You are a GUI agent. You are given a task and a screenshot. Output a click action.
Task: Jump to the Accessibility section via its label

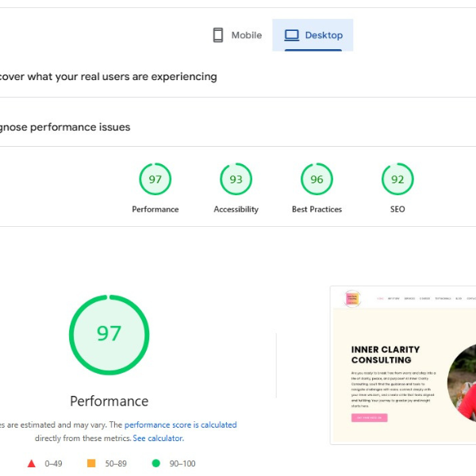236,209
